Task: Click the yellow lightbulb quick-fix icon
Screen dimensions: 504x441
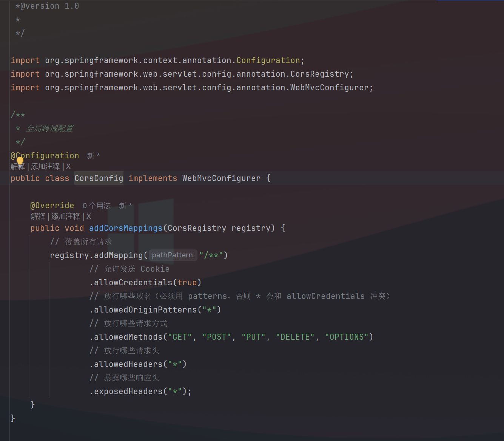Action: pyautogui.click(x=20, y=161)
